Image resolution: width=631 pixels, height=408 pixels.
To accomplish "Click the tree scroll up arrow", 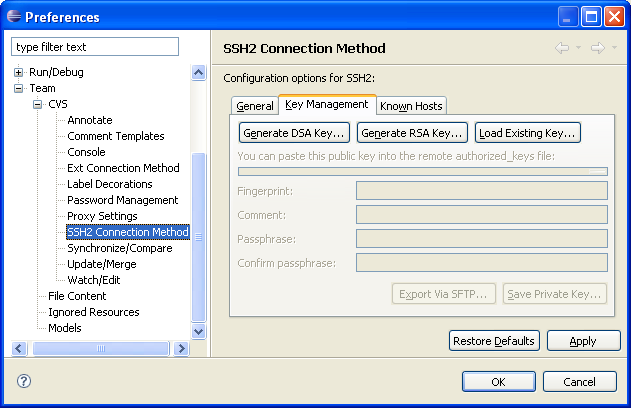I will (x=198, y=73).
